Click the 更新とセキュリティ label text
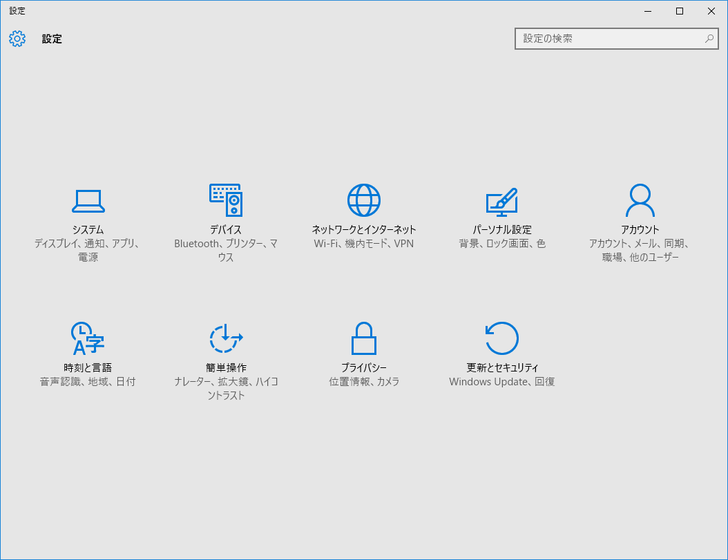This screenshot has height=560, width=728. click(502, 368)
